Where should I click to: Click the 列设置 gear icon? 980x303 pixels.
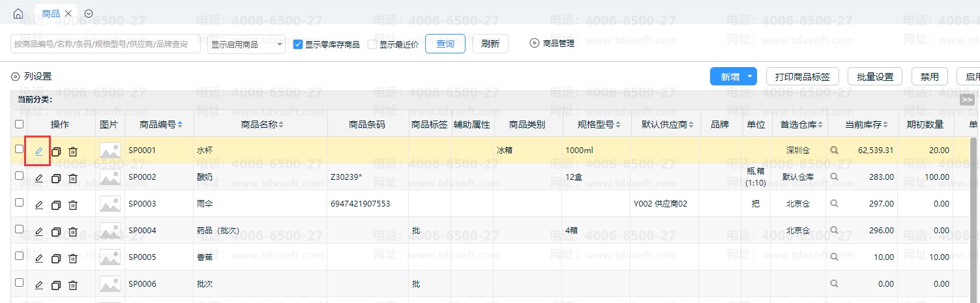(x=16, y=77)
